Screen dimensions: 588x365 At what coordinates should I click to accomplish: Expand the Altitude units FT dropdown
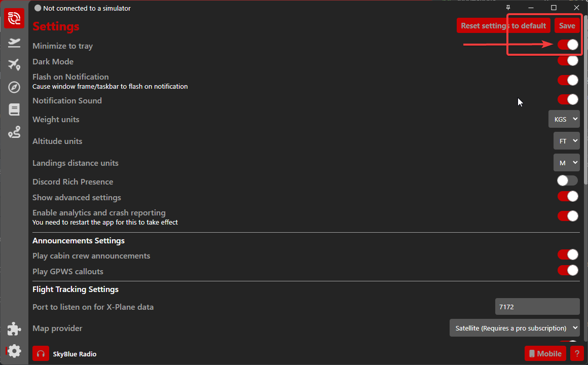(566, 141)
